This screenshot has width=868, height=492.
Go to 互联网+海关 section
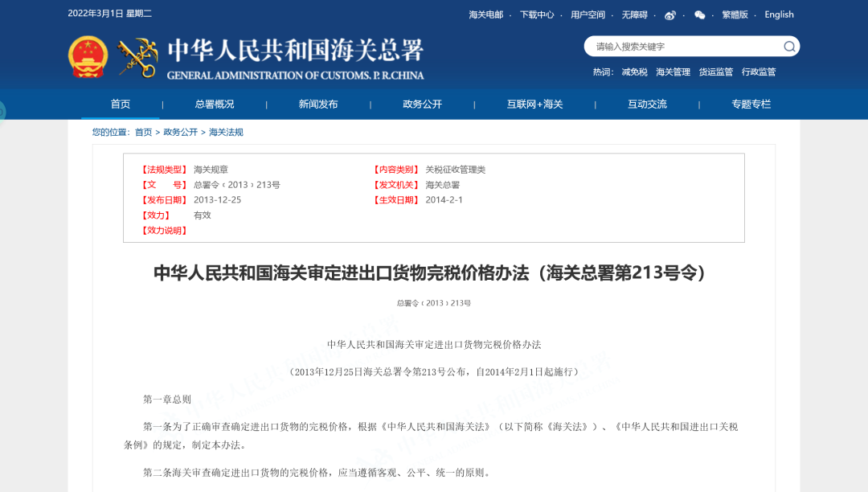coord(534,104)
